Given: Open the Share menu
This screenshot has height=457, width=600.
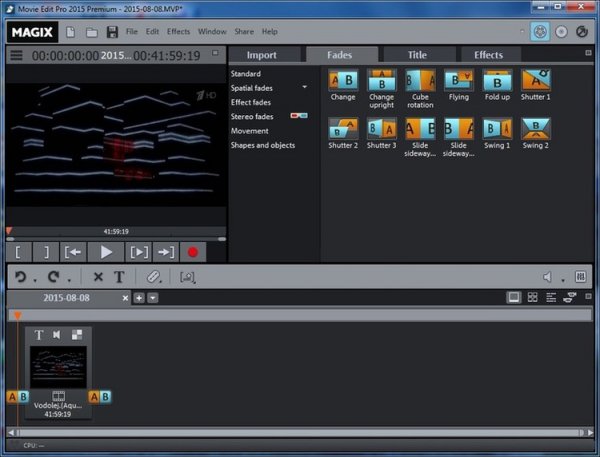Looking at the screenshot, I should [x=244, y=31].
